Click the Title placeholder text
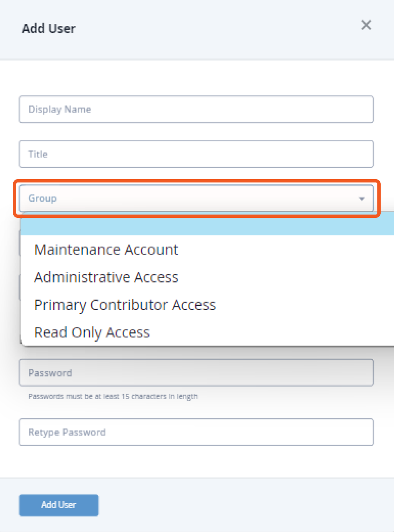The height and width of the screenshot is (532, 394). [x=38, y=154]
